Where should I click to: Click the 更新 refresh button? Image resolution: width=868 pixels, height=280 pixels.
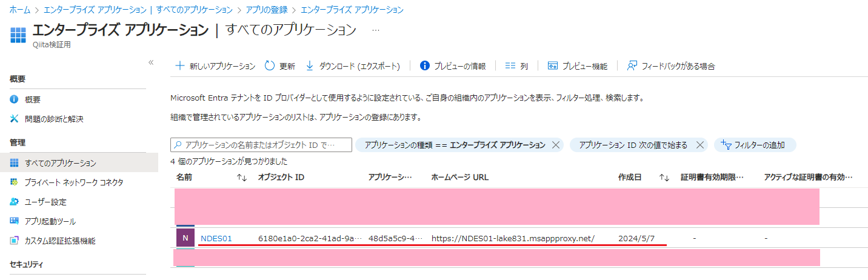(x=280, y=66)
